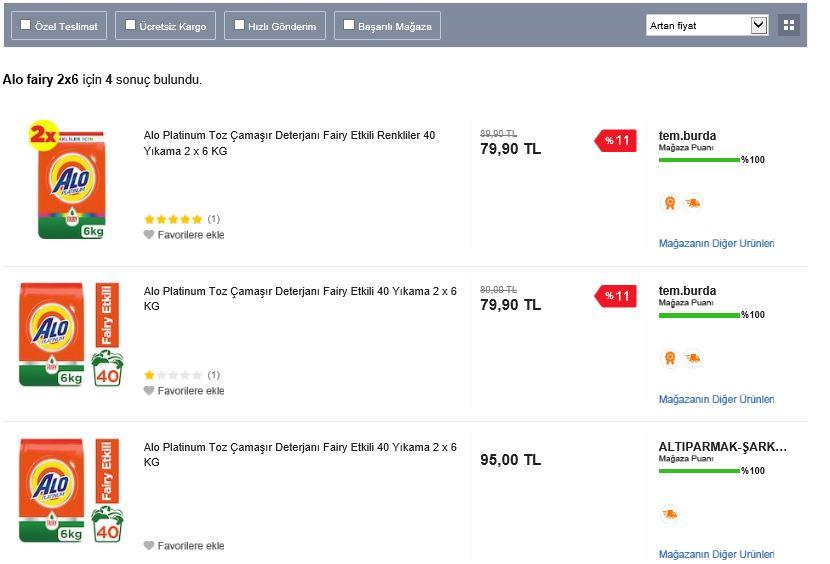Viewport: 830px width, 564px height.
Task: Click Favorilere ekle text for second product
Action: tap(191, 391)
